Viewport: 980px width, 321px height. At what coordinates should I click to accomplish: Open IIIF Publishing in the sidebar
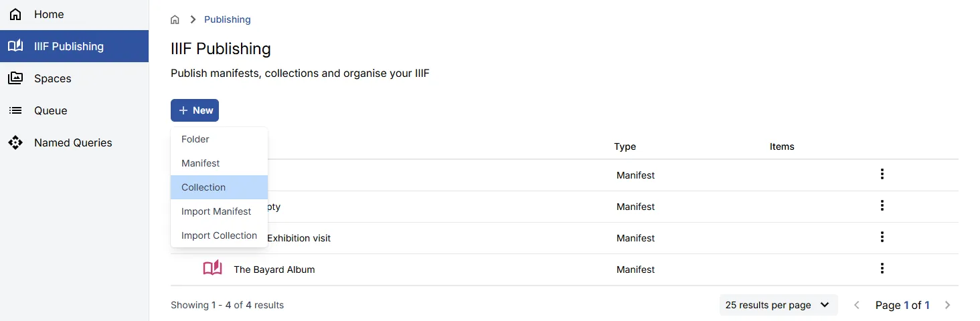tap(68, 46)
